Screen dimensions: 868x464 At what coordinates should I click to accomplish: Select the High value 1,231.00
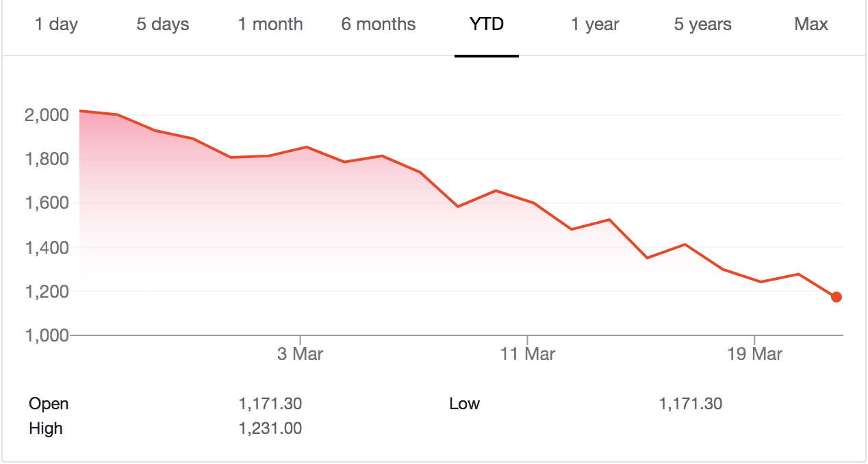[270, 428]
